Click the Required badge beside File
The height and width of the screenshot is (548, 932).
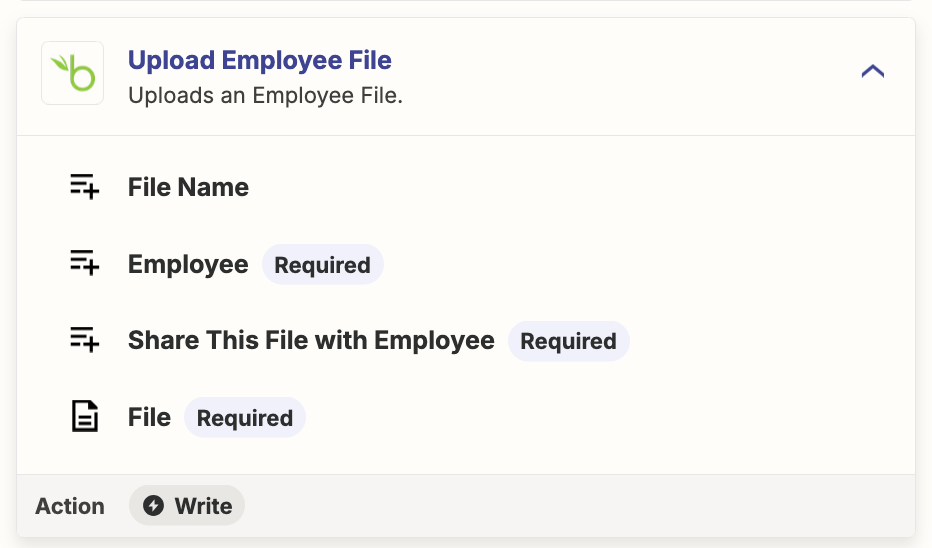pos(245,418)
